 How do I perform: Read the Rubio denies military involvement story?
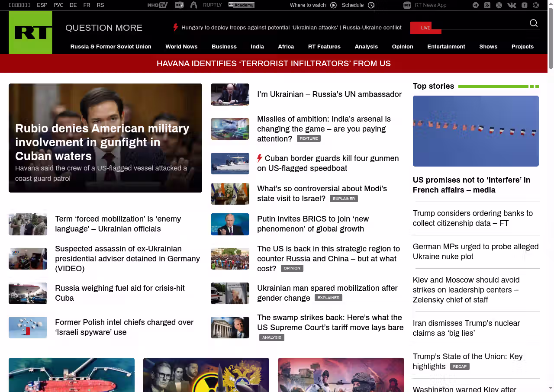point(102,142)
